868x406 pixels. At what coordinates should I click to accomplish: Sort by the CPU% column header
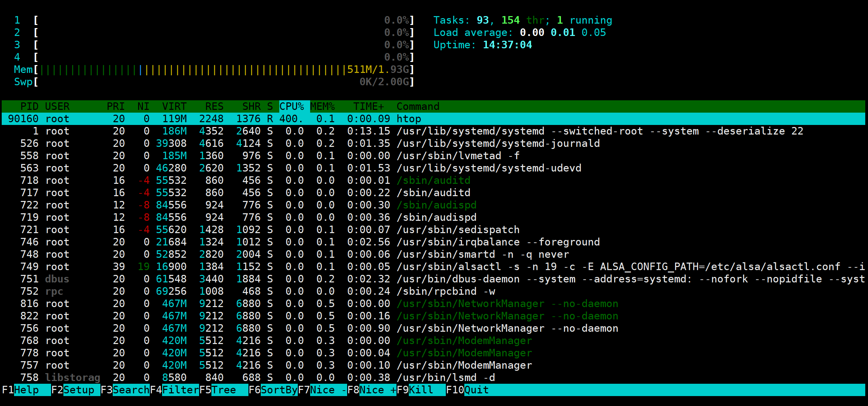(x=292, y=106)
